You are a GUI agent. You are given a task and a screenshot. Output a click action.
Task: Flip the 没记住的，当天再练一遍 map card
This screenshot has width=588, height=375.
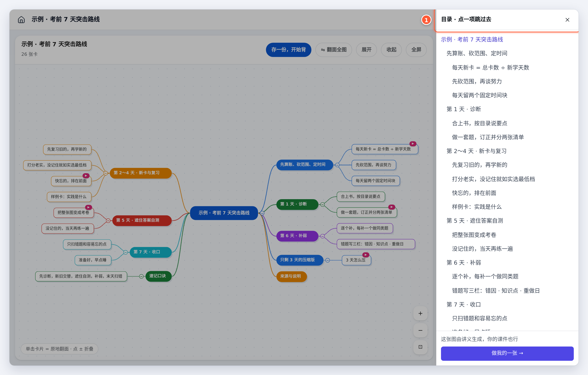67,228
